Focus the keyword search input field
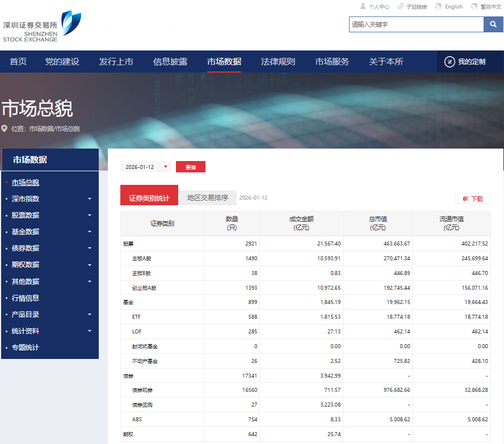Image resolution: width=504 pixels, height=444 pixels. coord(415,24)
